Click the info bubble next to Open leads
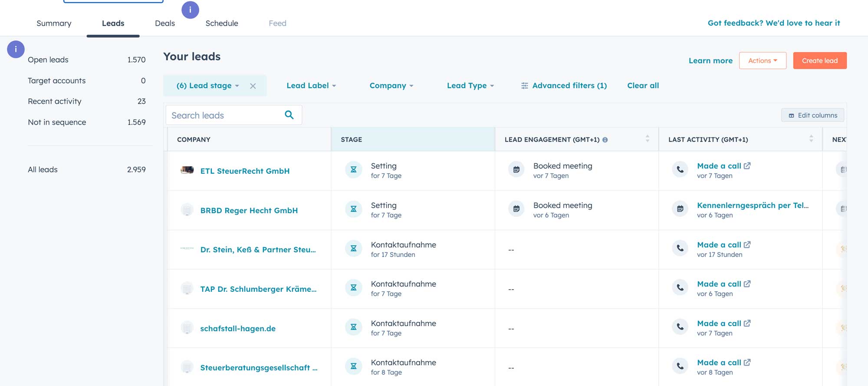Screen dimensions: 868x386 (x=16, y=49)
